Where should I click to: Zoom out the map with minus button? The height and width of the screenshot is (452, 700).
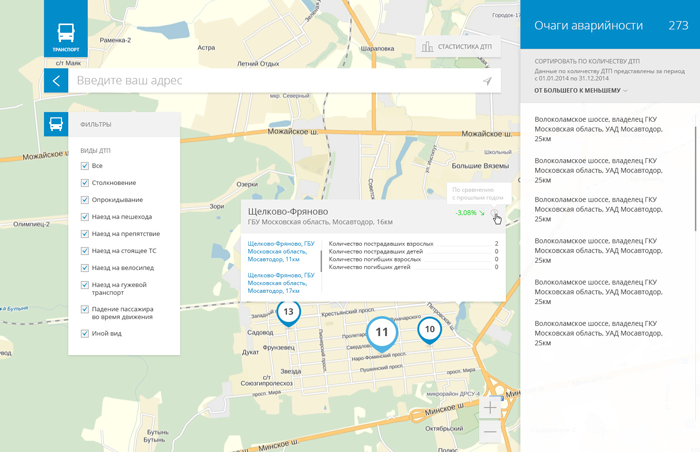pos(490,432)
